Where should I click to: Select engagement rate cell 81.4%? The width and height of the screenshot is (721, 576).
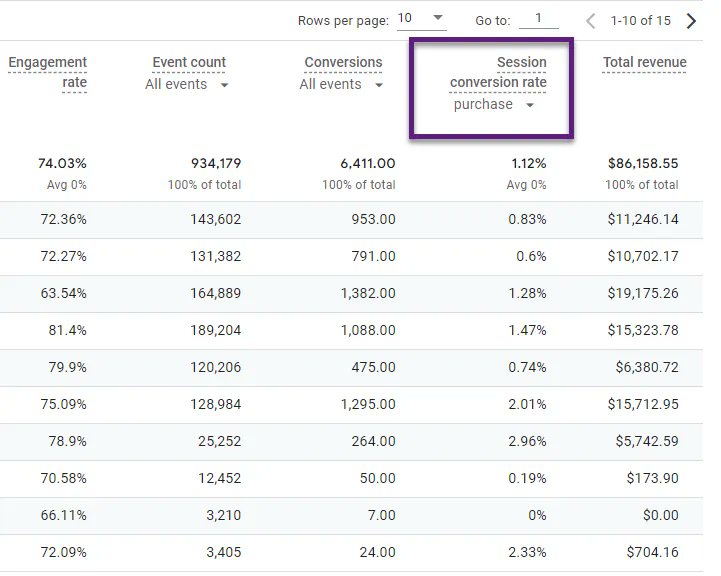(x=68, y=330)
